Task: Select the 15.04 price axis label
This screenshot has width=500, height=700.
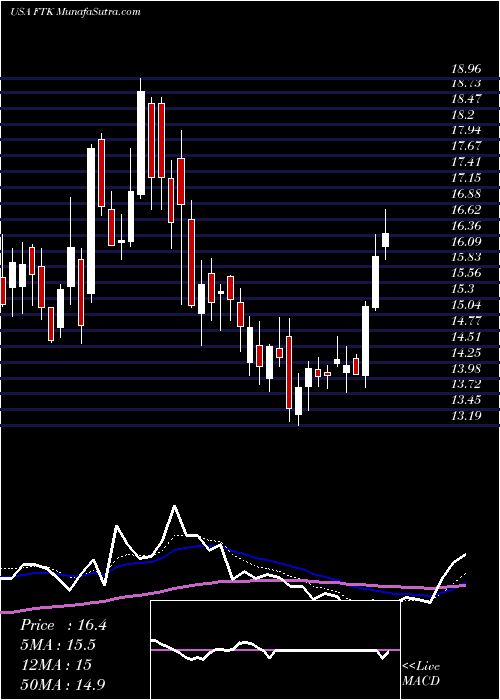Action: point(466,305)
